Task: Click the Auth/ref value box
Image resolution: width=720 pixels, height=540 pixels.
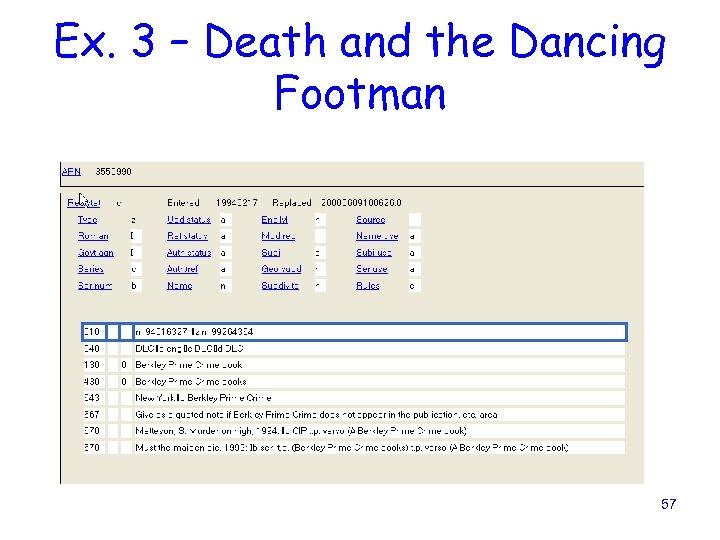Action: (x=225, y=269)
